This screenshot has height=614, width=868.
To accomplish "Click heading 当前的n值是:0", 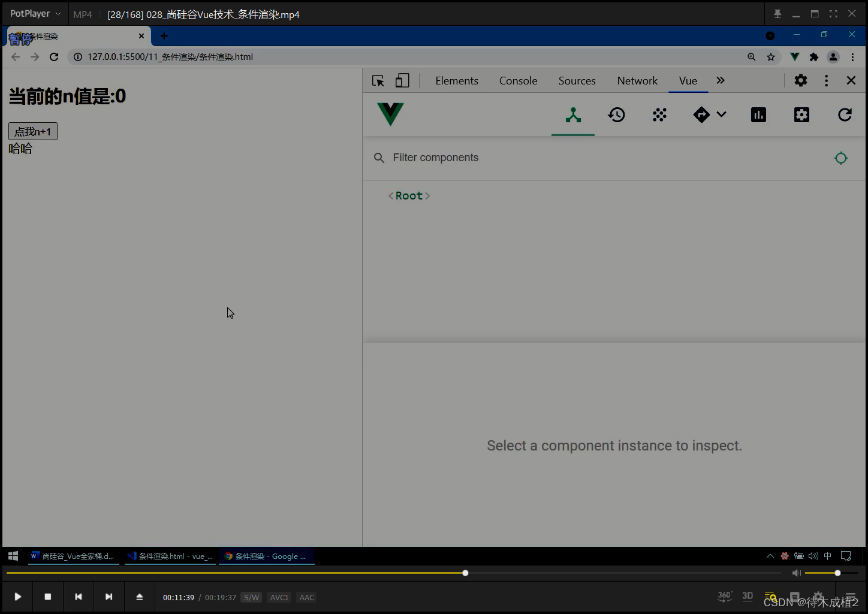I will (x=67, y=96).
